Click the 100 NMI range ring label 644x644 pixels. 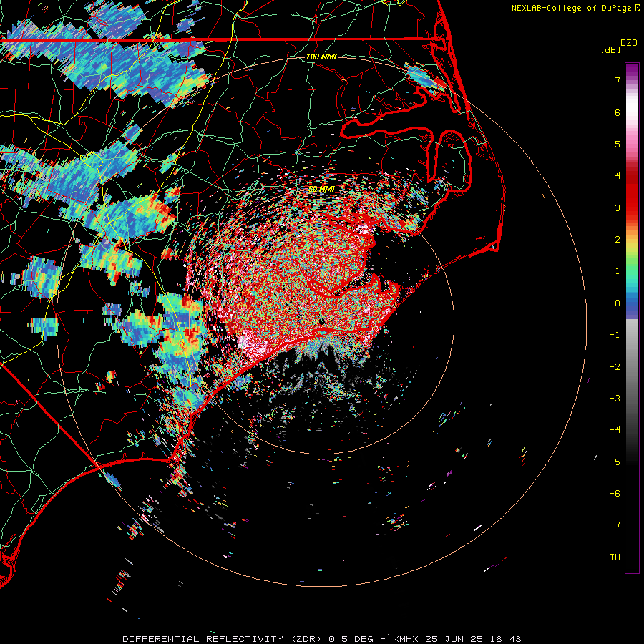[x=321, y=57]
